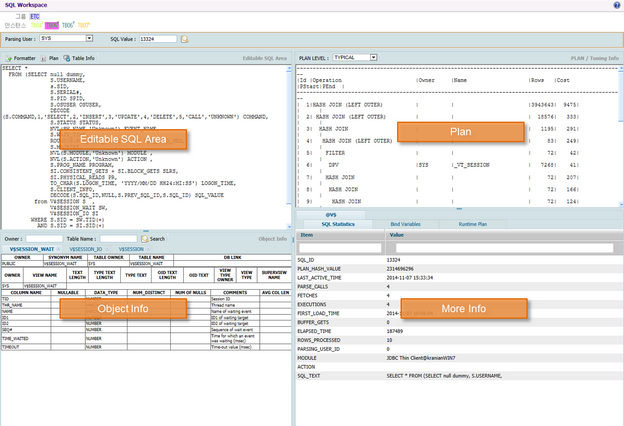Viewport: 624px width, 426px height.
Task: Select instance TB07
Action: point(83,25)
